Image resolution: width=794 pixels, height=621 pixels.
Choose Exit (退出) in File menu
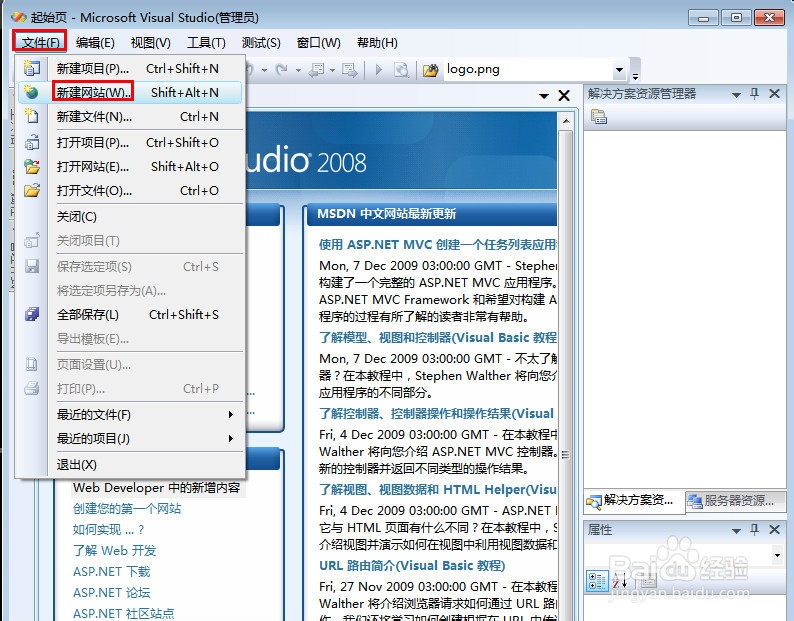(x=131, y=464)
